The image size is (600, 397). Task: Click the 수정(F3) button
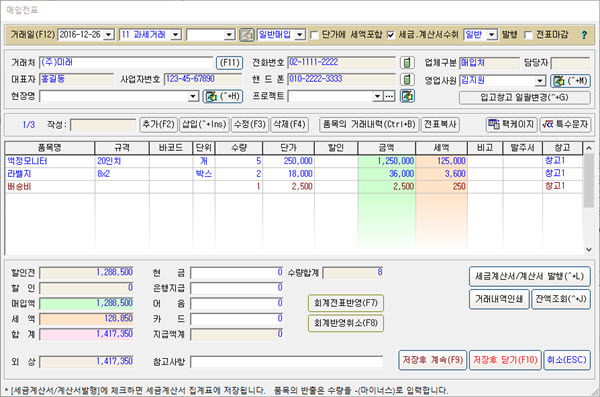click(250, 124)
